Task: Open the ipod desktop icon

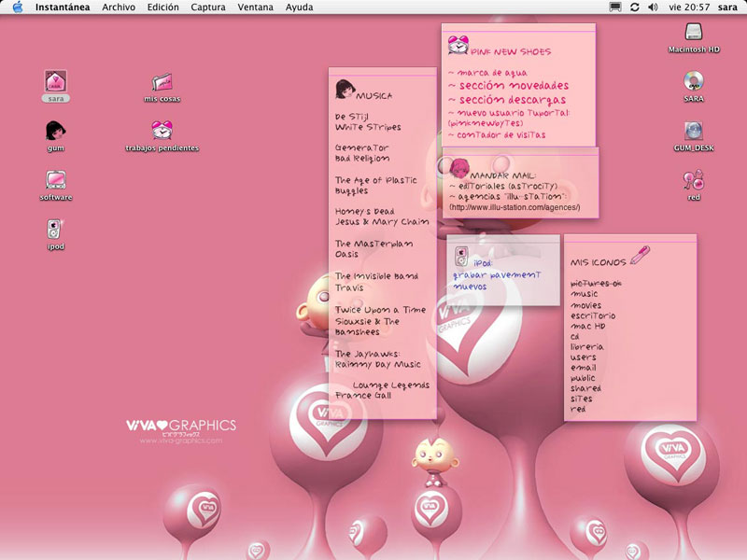Action: point(55,229)
